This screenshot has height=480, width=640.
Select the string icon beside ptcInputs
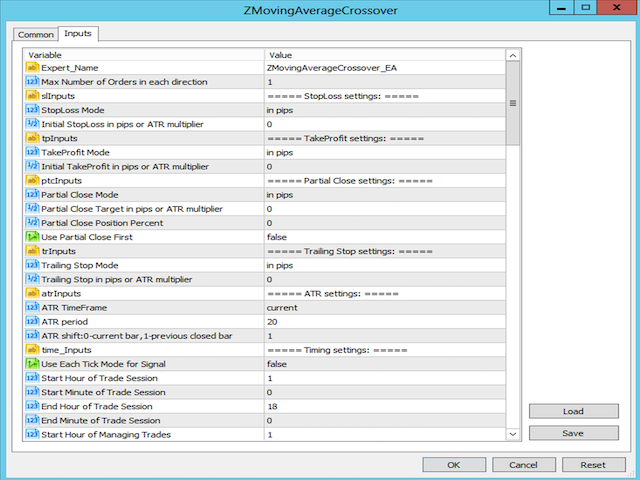click(32, 180)
